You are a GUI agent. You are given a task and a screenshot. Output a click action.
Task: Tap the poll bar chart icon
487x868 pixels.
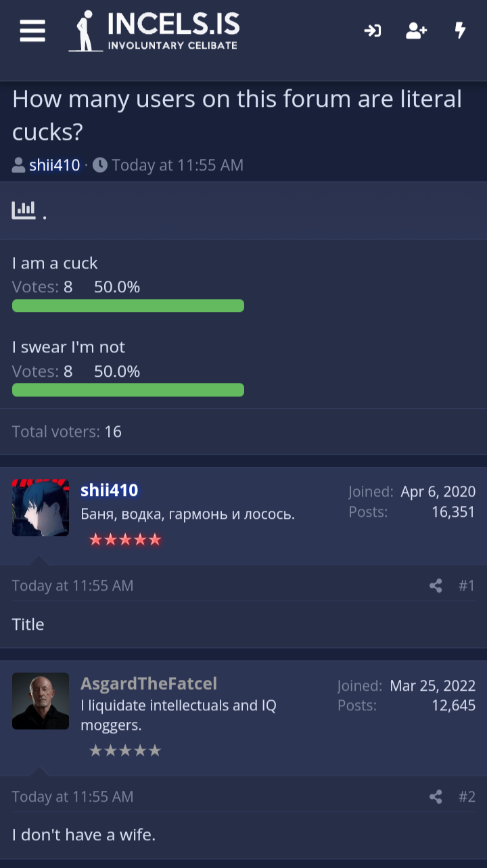pyautogui.click(x=24, y=210)
